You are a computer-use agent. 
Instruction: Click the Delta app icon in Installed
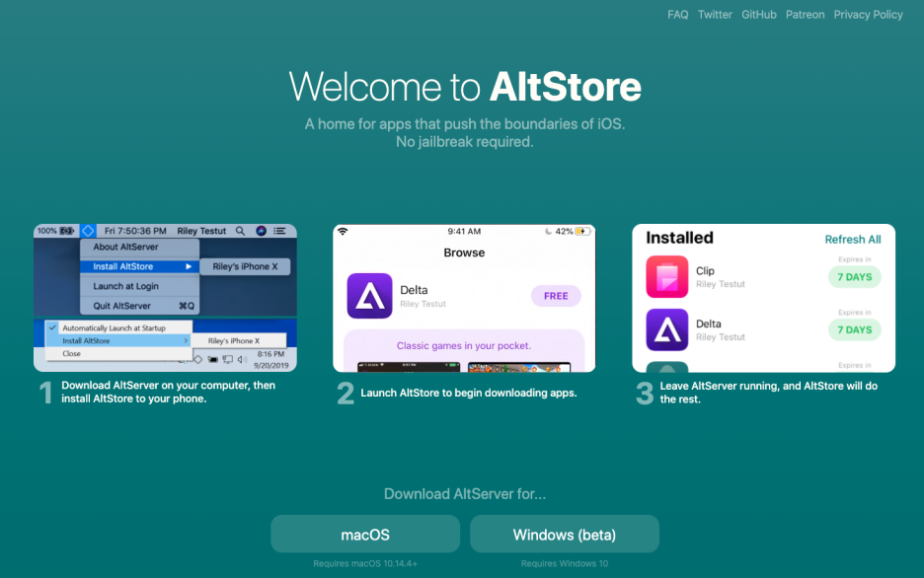[x=667, y=329]
